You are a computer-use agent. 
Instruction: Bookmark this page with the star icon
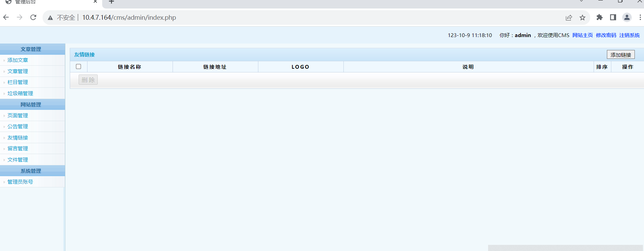tap(582, 18)
